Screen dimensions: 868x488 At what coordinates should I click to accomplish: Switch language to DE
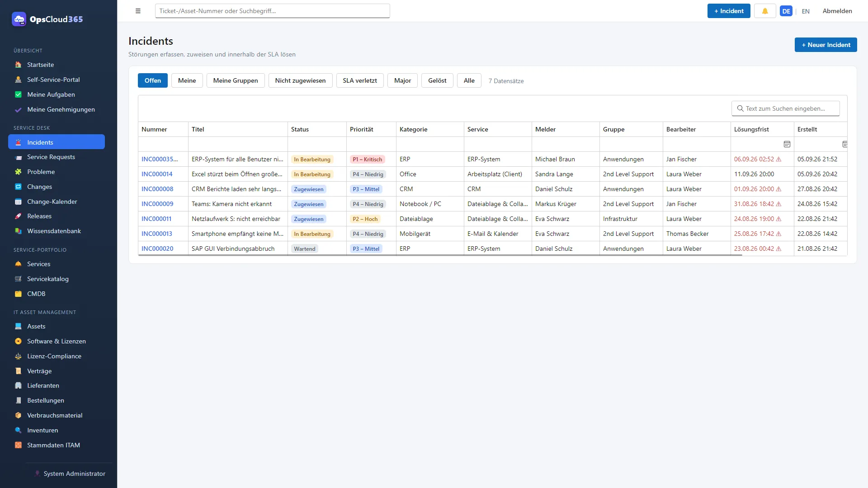pyautogui.click(x=786, y=11)
